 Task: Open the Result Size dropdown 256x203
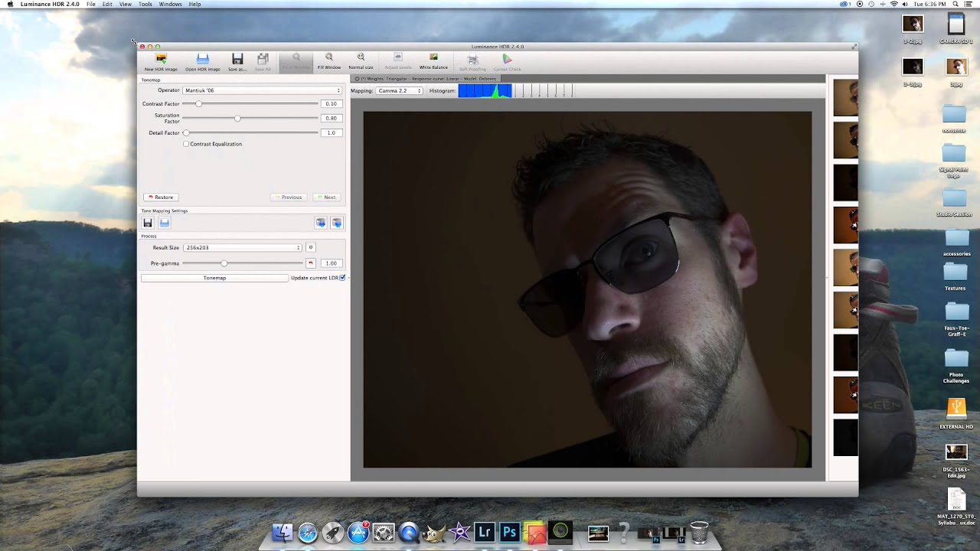tap(243, 247)
